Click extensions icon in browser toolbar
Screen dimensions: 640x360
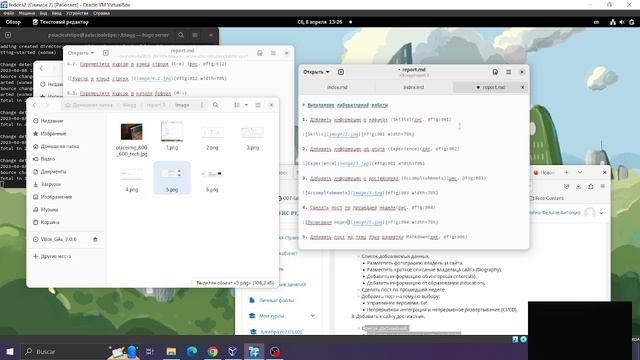point(591,186)
